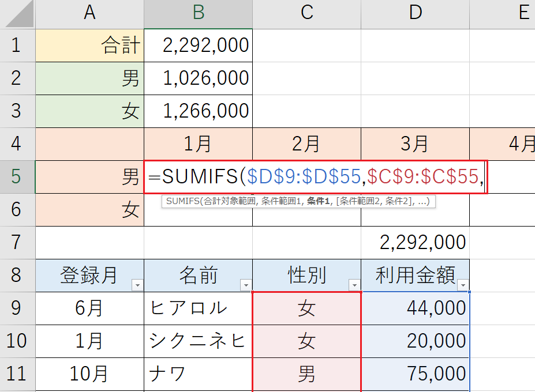Select the 44,000 amount cell

415,308
